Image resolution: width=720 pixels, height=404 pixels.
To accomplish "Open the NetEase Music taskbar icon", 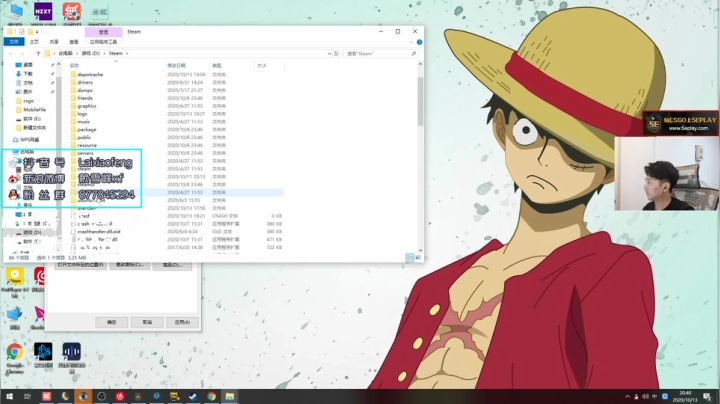I will pos(120,396).
